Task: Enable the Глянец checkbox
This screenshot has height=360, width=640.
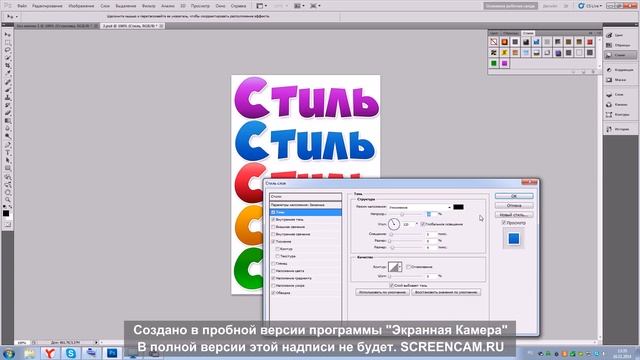Action: (x=273, y=264)
